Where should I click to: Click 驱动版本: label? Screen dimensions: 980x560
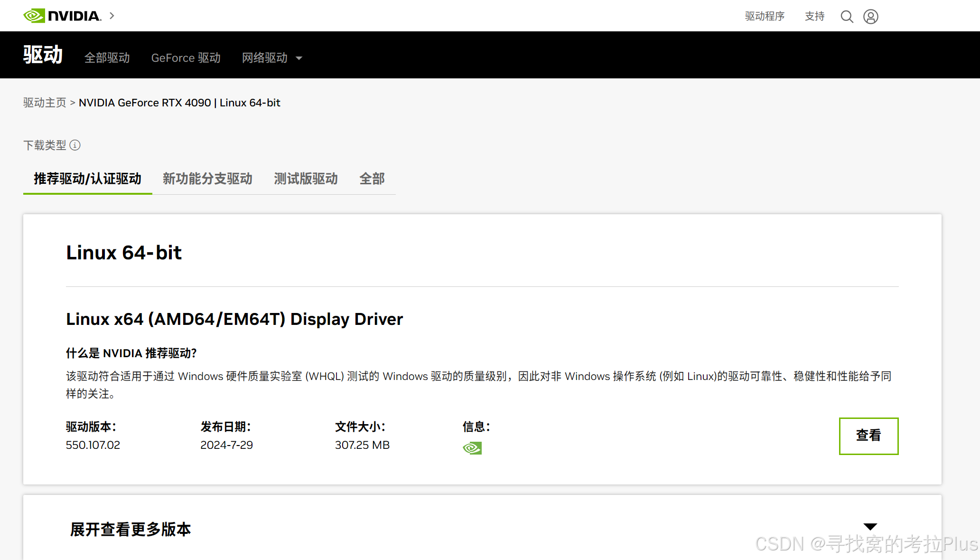pos(91,427)
